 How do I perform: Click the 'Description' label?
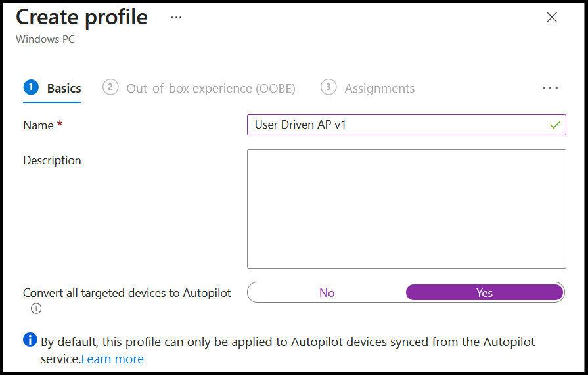[x=52, y=160]
